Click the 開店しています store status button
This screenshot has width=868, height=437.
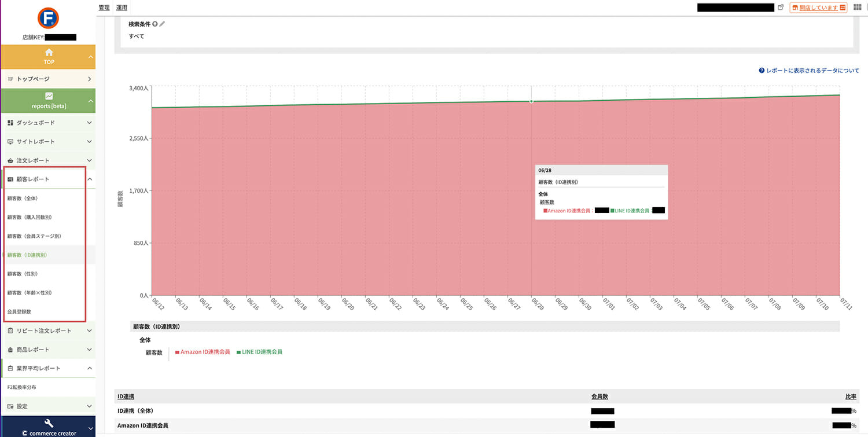[818, 8]
